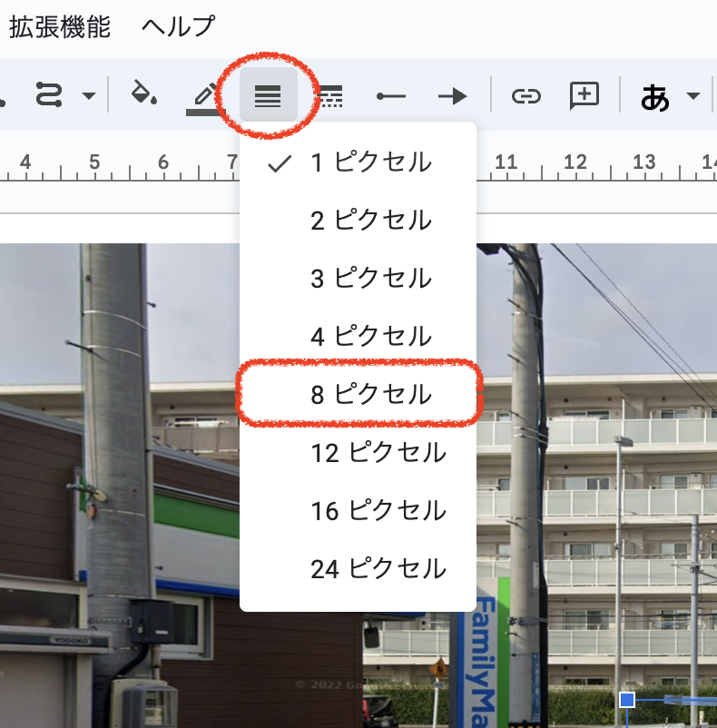The height and width of the screenshot is (728, 717).
Task: Select the connector line tool
Action: [48, 95]
